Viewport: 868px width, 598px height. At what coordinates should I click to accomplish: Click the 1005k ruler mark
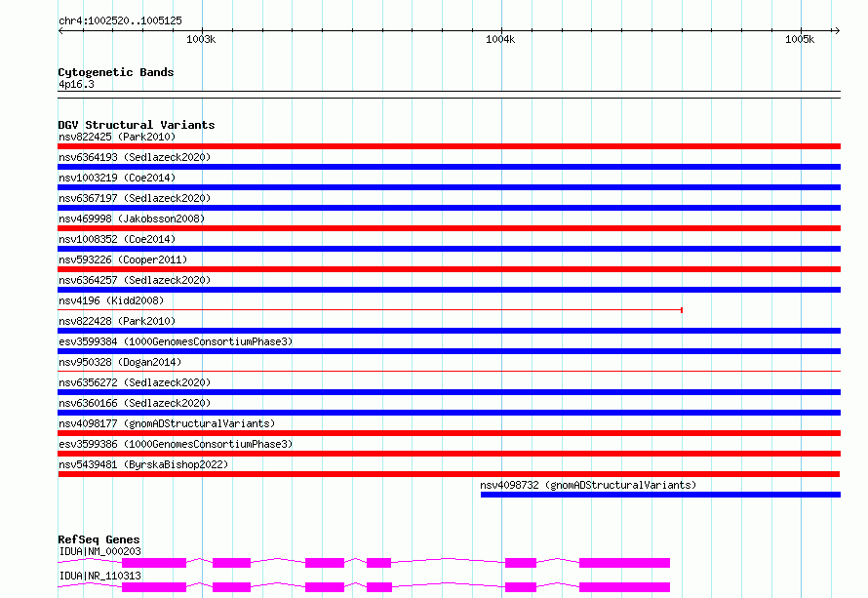800,39
